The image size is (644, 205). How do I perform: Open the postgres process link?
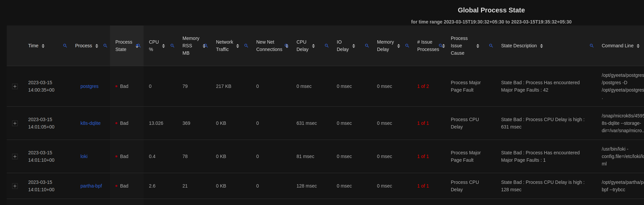[x=90, y=86]
